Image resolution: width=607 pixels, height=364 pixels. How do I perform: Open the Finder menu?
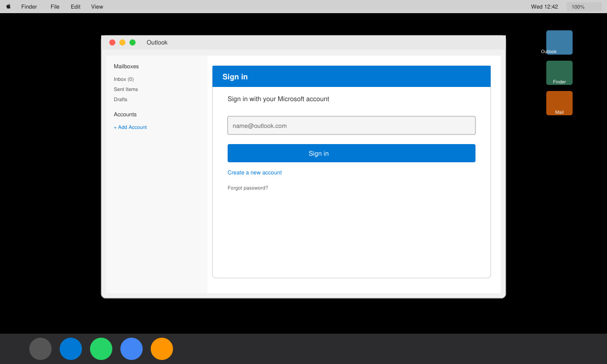point(29,7)
